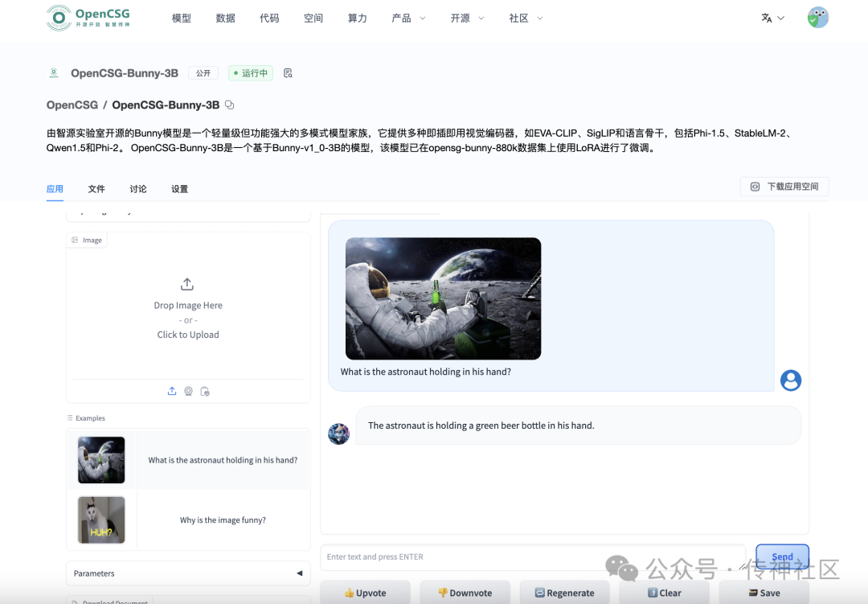The height and width of the screenshot is (604, 868).
Task: Choose example "What is the astronaut holding in his hand?"
Action: [223, 460]
